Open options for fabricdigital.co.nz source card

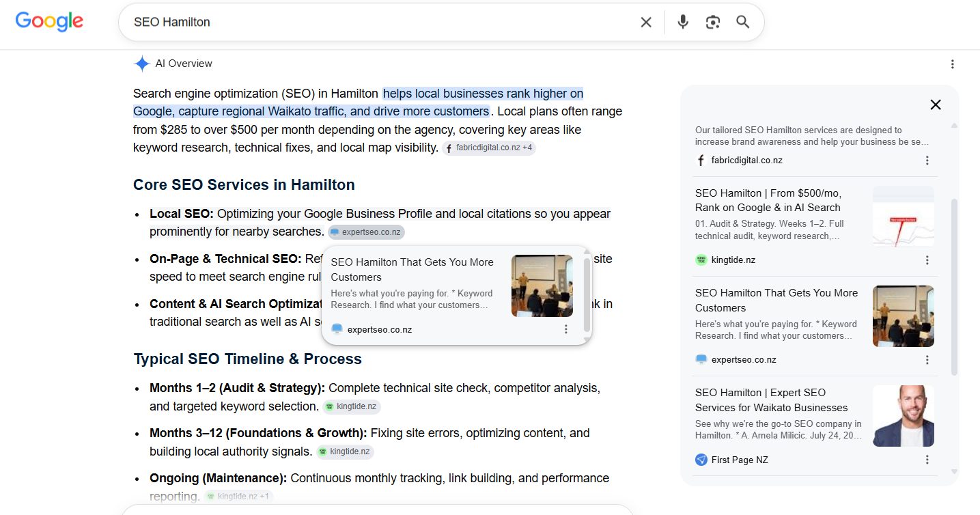click(x=927, y=161)
